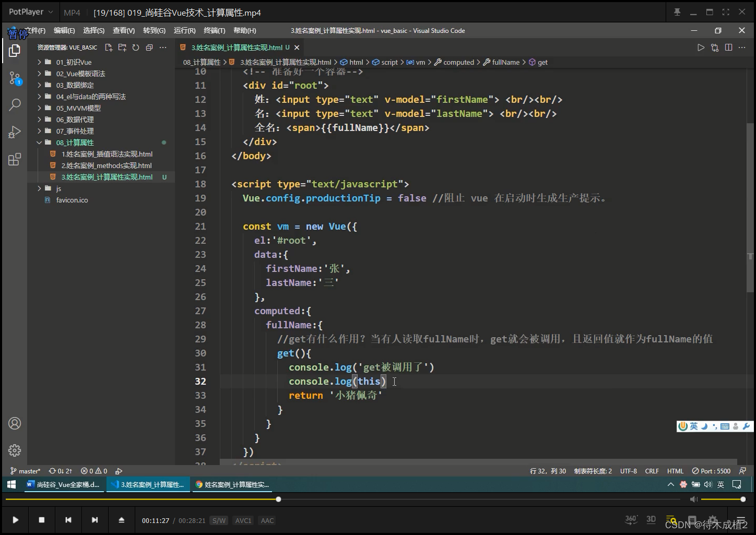Create a new file in VUE_BASIC explorer
Image resolution: width=756 pixels, height=535 pixels.
[x=109, y=47]
